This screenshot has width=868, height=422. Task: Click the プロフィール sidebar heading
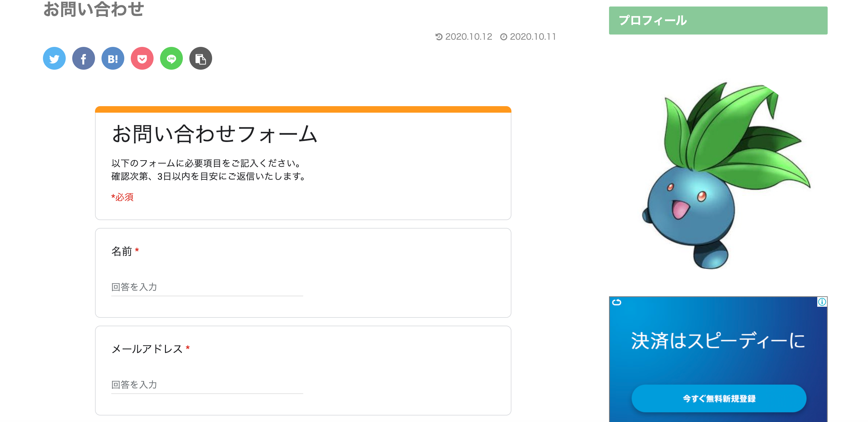(718, 21)
